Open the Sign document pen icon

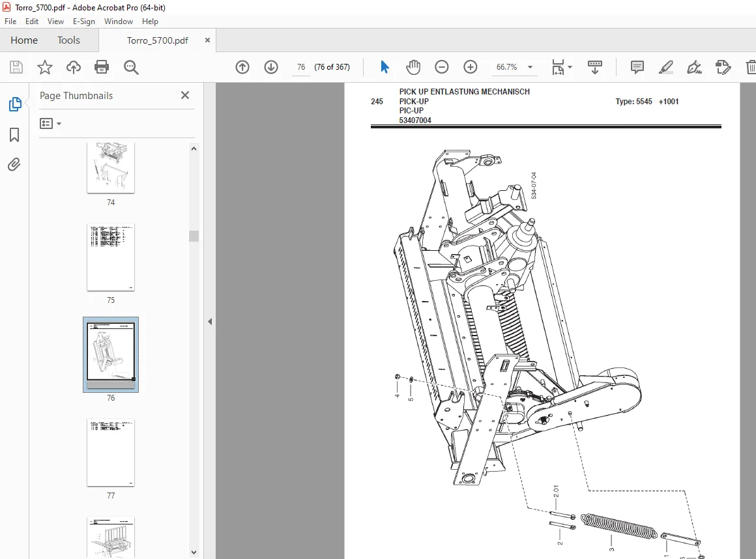[694, 67]
